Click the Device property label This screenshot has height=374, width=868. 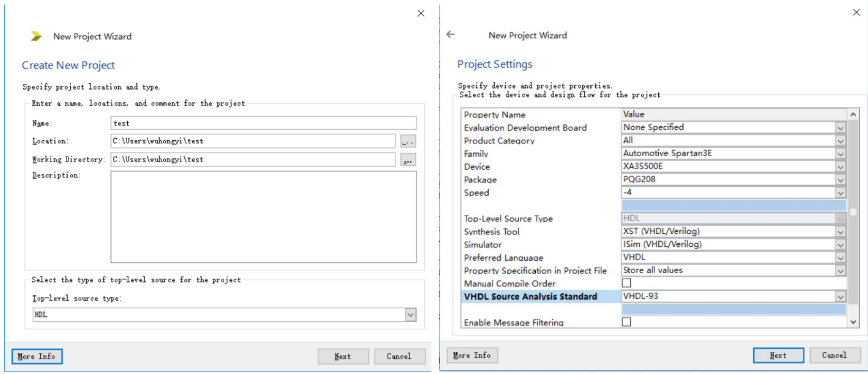point(477,167)
